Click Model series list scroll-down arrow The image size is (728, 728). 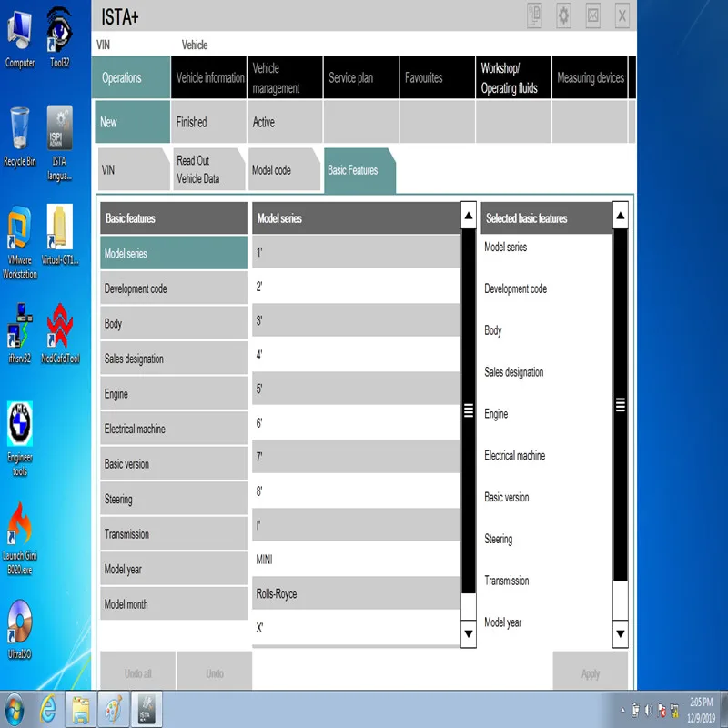pos(469,633)
